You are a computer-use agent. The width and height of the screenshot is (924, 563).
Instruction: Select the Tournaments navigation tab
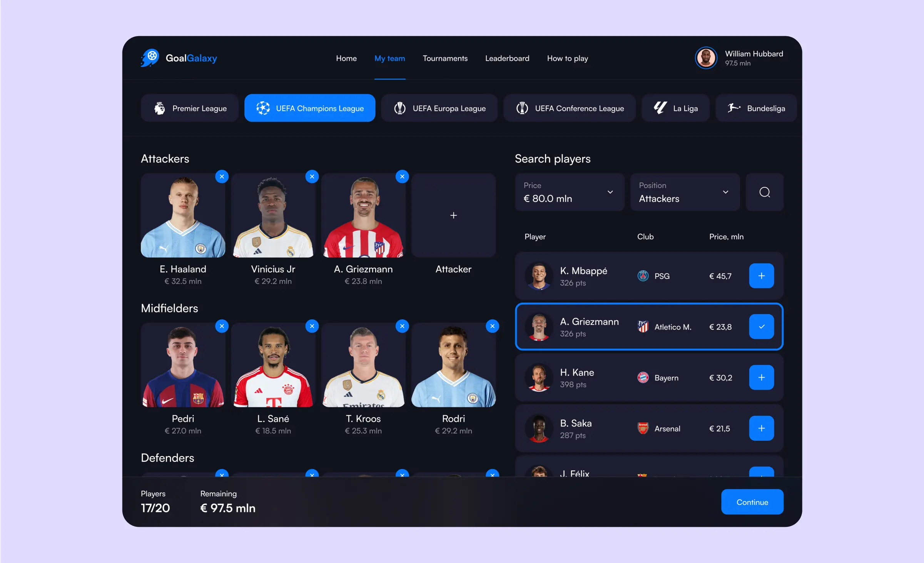[x=445, y=58]
